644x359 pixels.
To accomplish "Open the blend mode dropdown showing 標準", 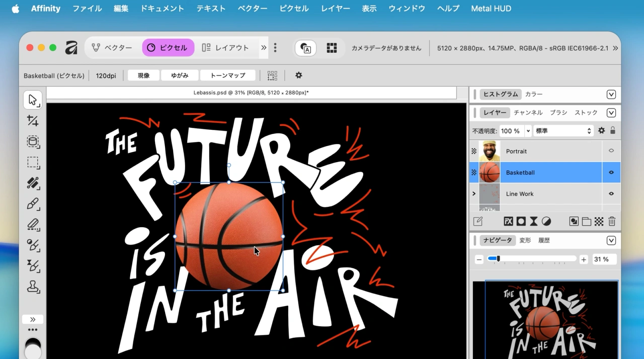I will tap(563, 130).
